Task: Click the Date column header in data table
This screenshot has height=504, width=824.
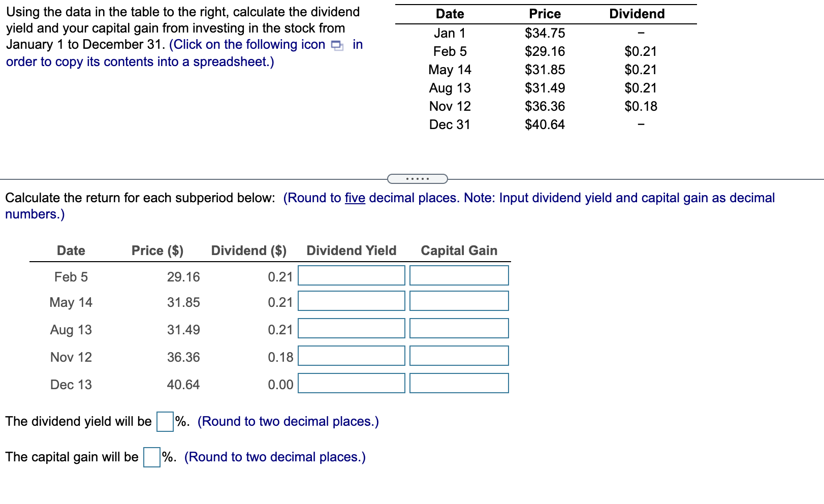Action: (x=451, y=14)
